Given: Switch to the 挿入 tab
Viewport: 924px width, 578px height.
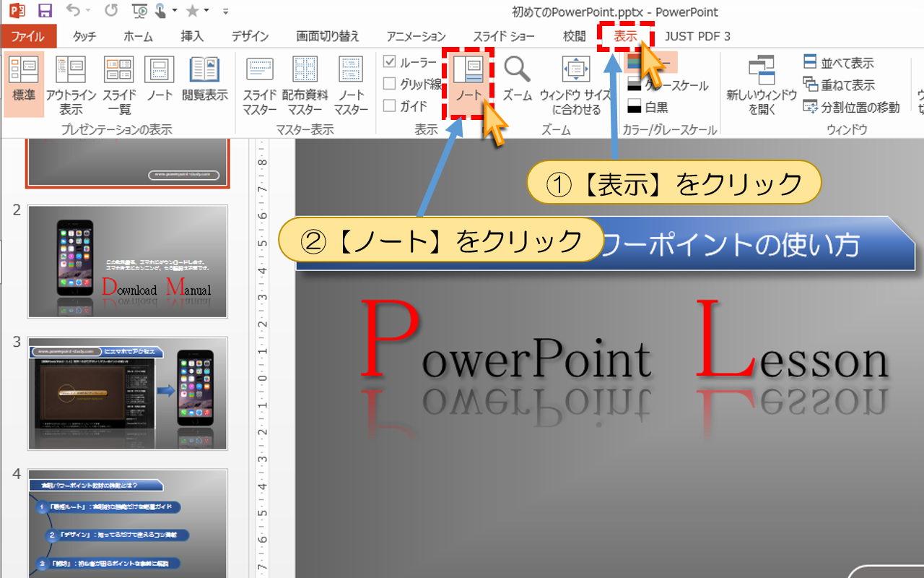Looking at the screenshot, I should (192, 37).
